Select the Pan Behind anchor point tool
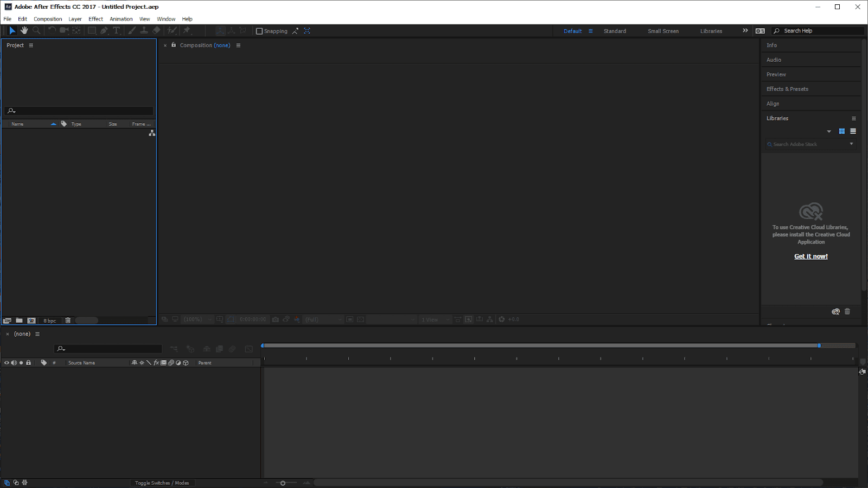 (x=76, y=31)
